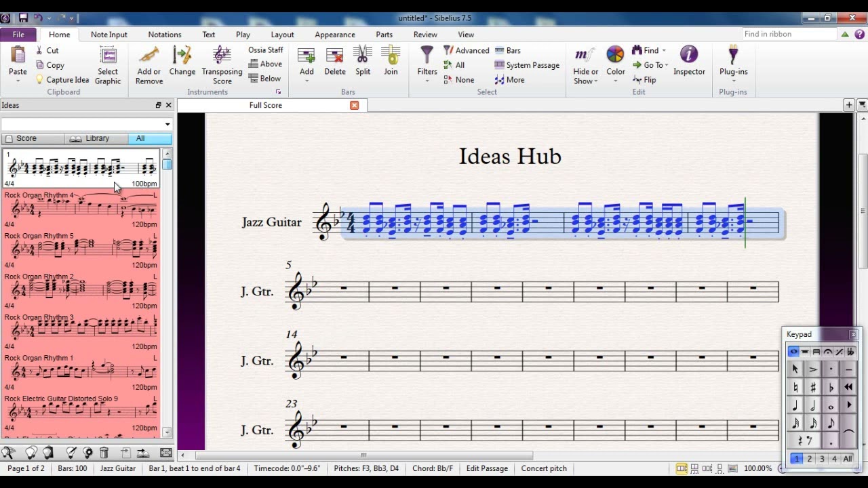
Task: Click the Split bar scissors icon
Action: point(363,55)
